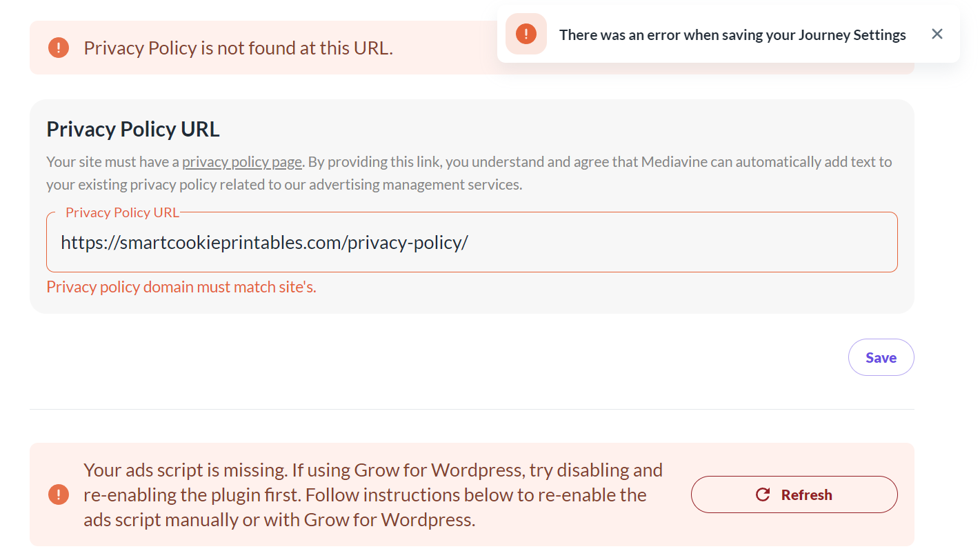Viewport: 980px width, 560px height.
Task: Click the orange alert icon in the toast
Action: pos(526,34)
